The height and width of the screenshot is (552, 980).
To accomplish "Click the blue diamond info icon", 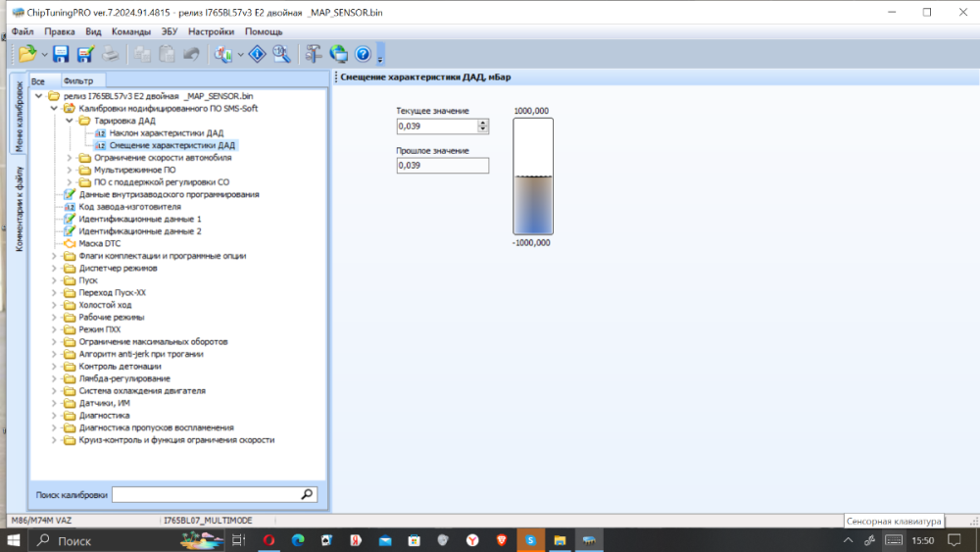I will point(257,54).
